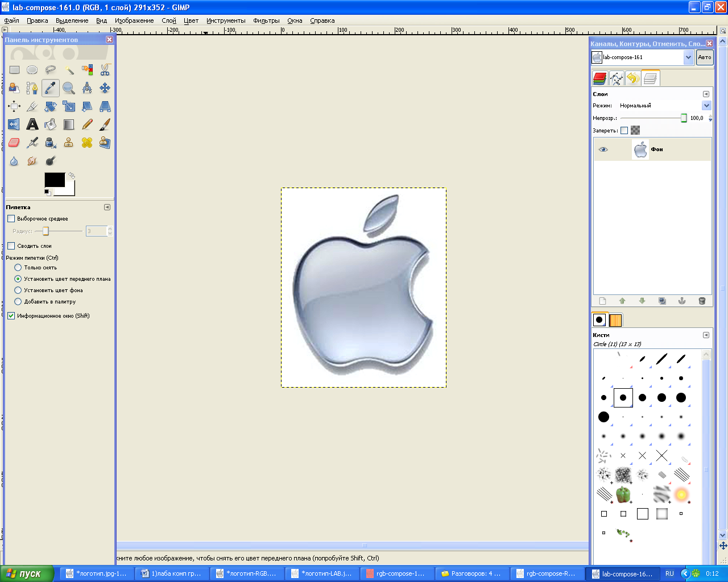728x582 pixels.
Task: Select the Rectangle Select tool
Action: click(14, 70)
